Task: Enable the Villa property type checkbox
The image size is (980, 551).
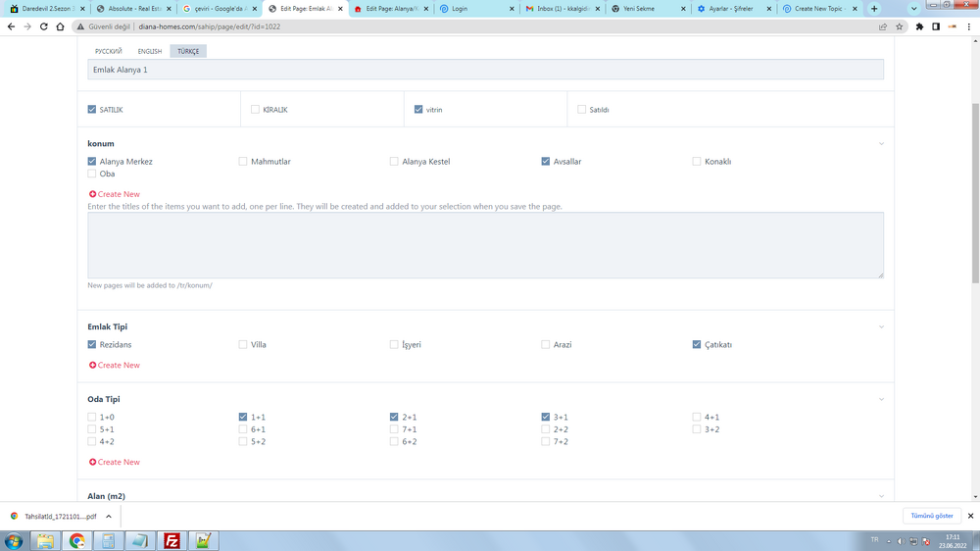Action: (x=243, y=345)
